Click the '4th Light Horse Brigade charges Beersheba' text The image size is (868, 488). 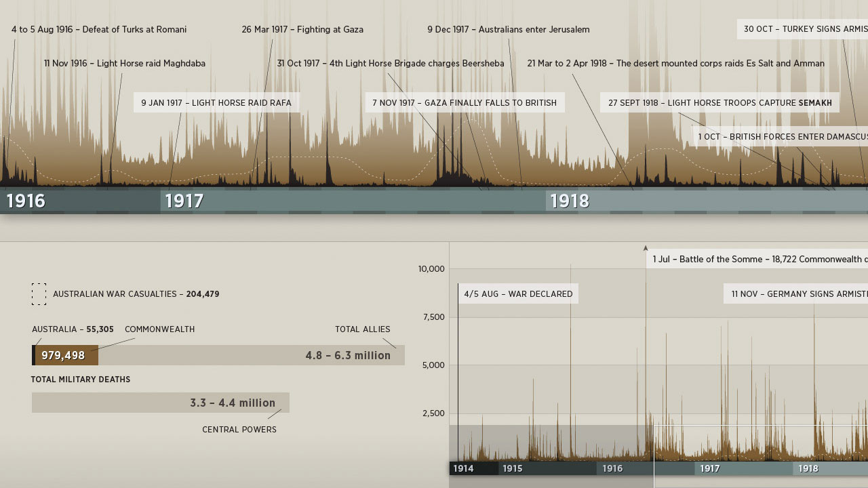pyautogui.click(x=391, y=64)
